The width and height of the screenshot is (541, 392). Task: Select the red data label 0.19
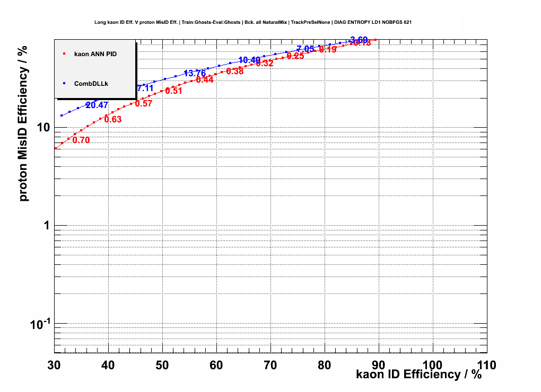pos(328,50)
